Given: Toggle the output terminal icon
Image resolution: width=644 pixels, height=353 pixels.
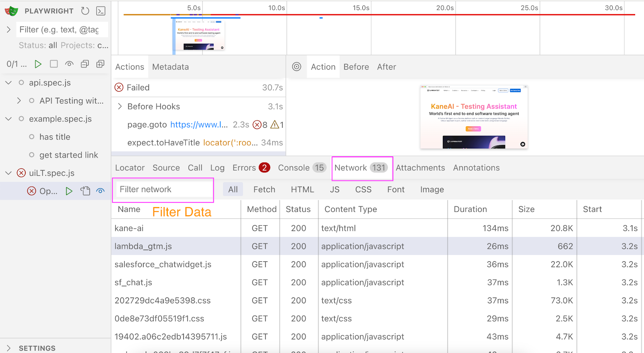Looking at the screenshot, I should (101, 11).
